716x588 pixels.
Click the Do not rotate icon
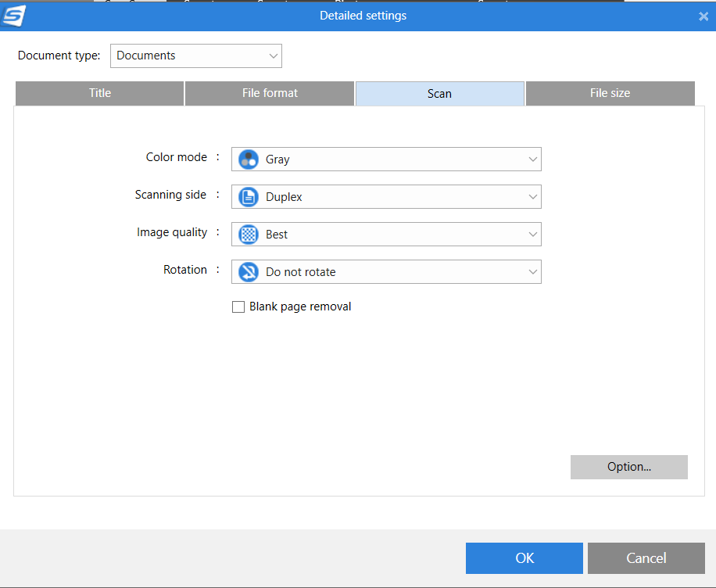click(x=248, y=272)
